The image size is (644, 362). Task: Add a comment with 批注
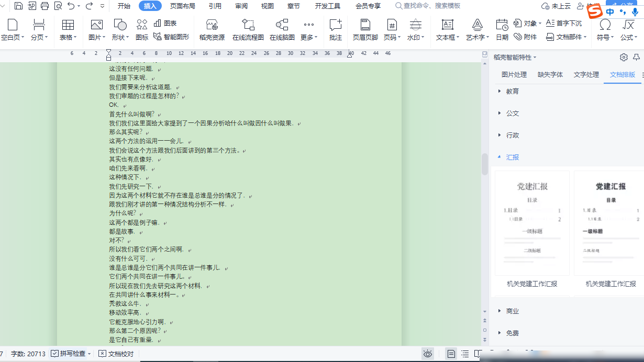tap(336, 29)
